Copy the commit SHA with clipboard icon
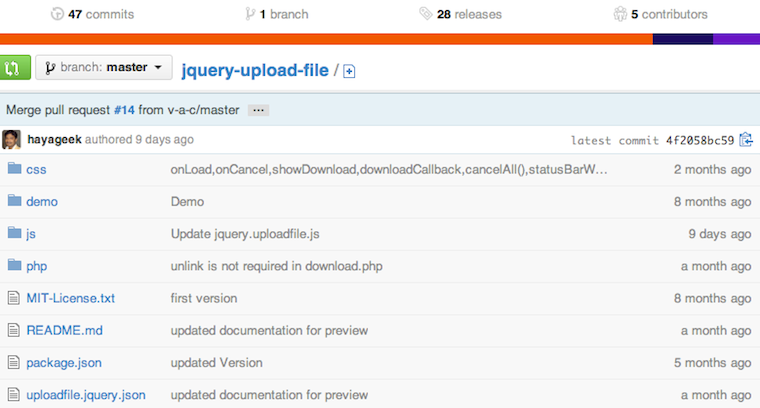 tap(746, 140)
